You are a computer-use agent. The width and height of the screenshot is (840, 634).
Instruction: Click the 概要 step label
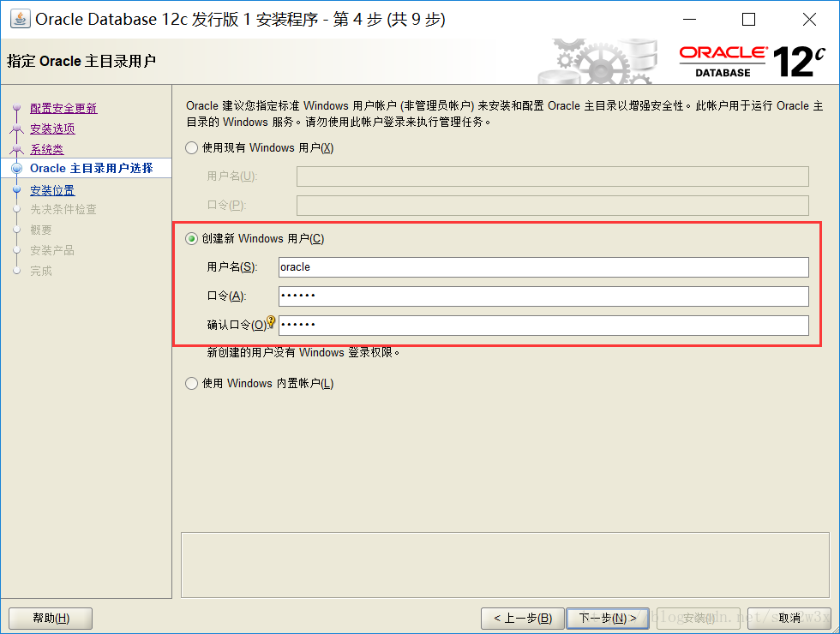pos(41,230)
